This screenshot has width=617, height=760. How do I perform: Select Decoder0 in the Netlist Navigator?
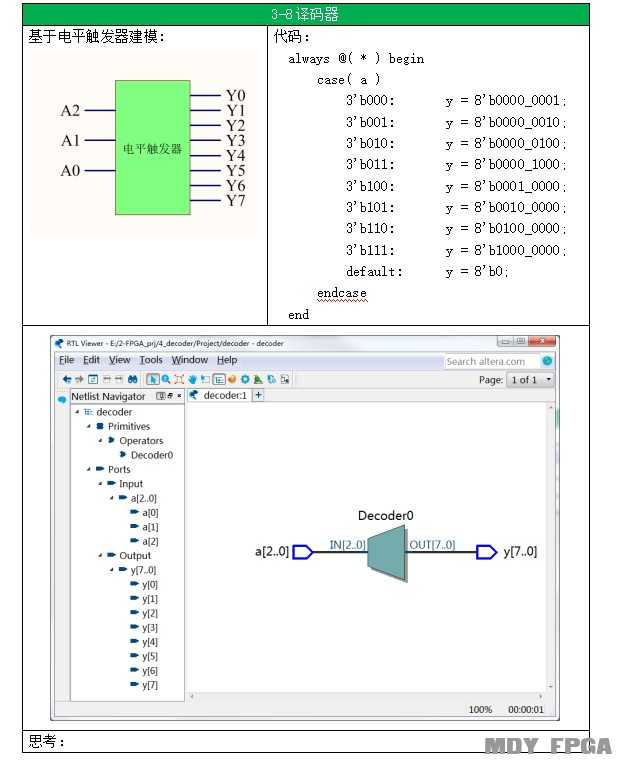click(152, 455)
